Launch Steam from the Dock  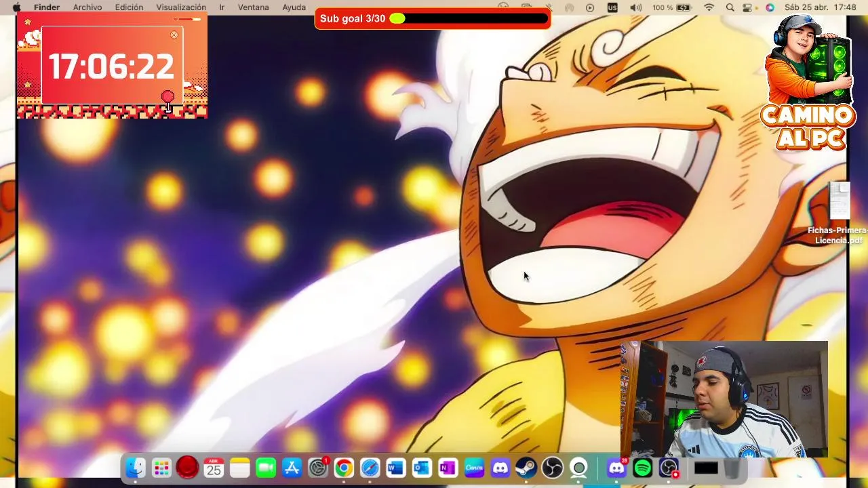[526, 468]
